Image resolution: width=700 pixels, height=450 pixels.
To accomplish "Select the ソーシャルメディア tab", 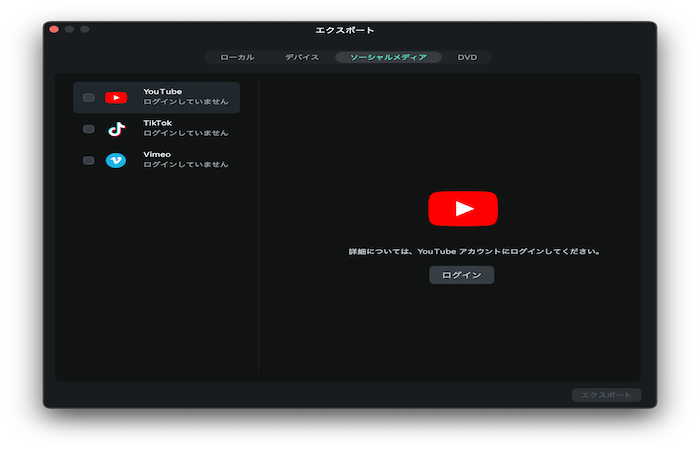I will click(x=388, y=57).
